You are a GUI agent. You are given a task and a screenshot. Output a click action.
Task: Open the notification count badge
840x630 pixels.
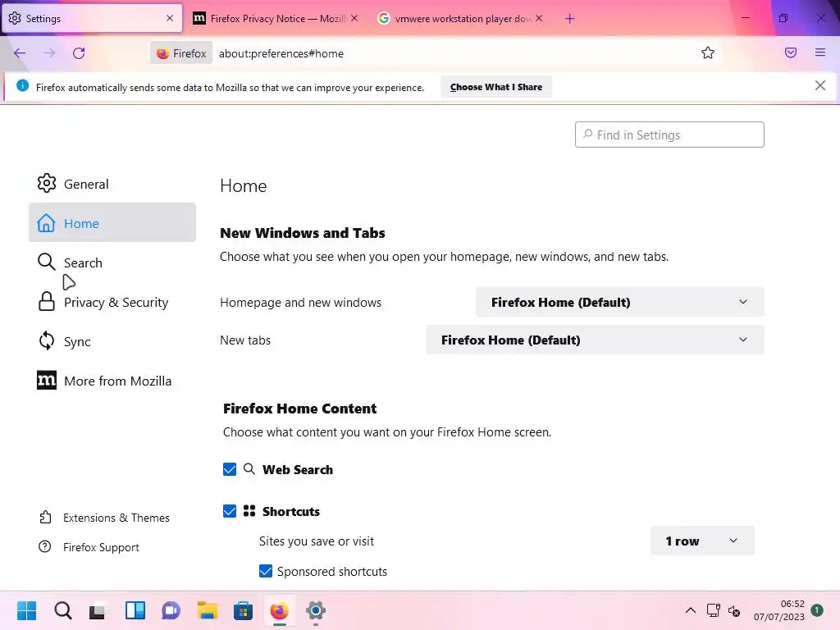pos(817,610)
